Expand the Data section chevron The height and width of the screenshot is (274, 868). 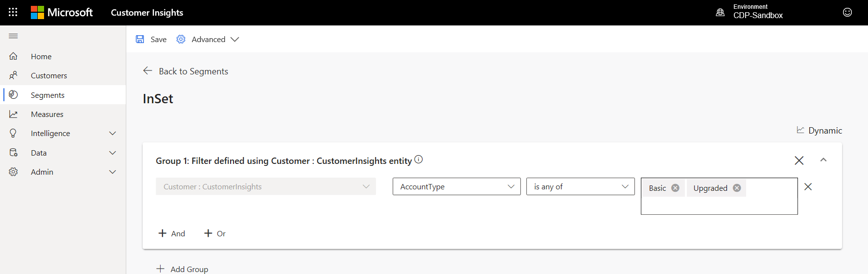[x=113, y=153]
